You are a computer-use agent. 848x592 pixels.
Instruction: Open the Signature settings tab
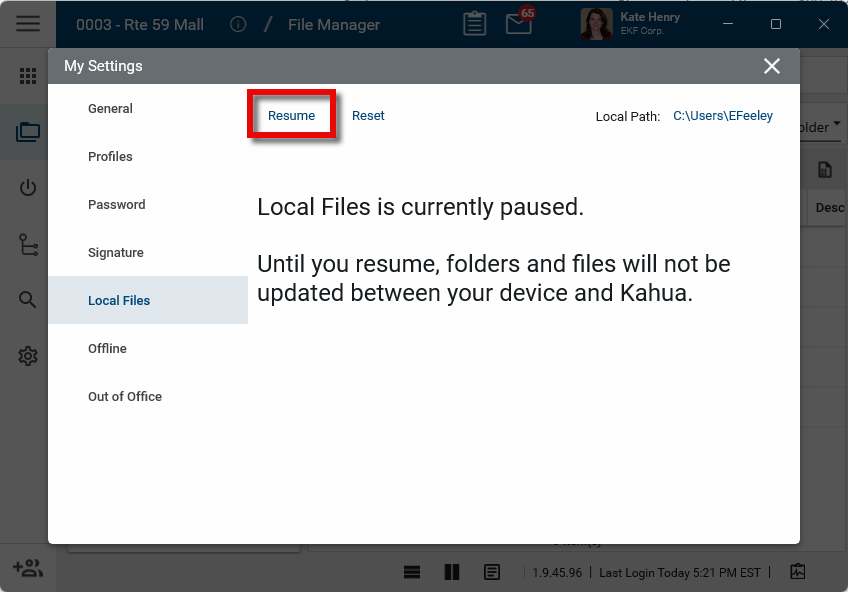point(116,253)
